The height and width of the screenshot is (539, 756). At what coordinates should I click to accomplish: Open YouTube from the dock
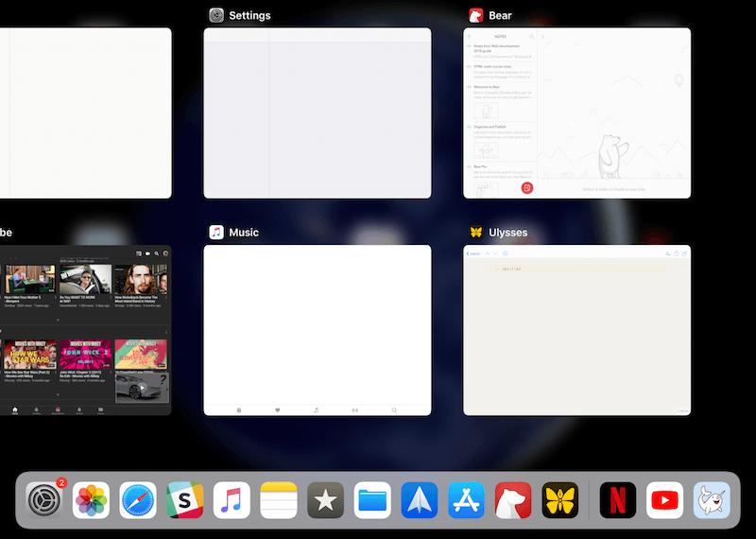click(665, 500)
